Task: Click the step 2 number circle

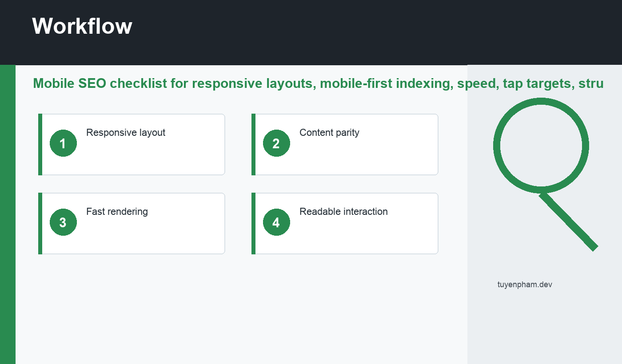Action: tap(276, 143)
